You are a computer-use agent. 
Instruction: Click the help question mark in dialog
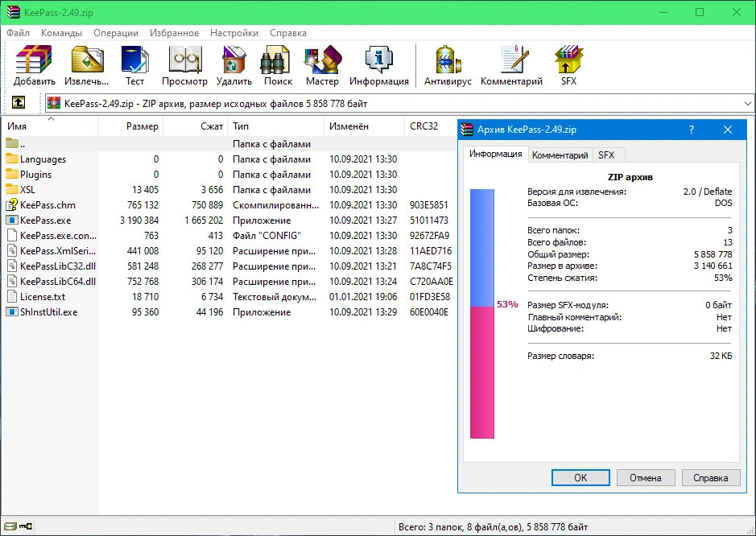pos(692,130)
